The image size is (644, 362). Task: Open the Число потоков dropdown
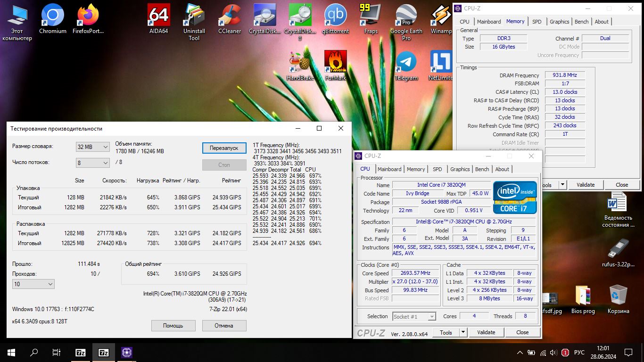tap(93, 163)
